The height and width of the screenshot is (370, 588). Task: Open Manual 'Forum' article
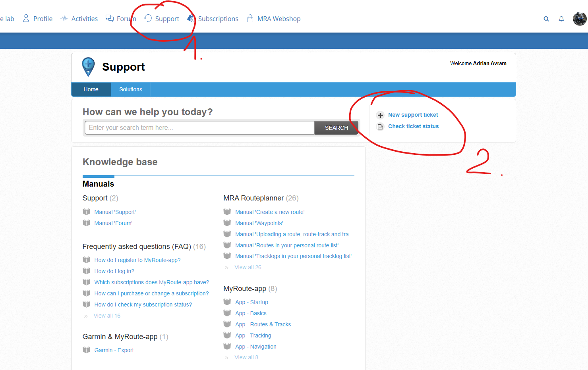coord(114,223)
